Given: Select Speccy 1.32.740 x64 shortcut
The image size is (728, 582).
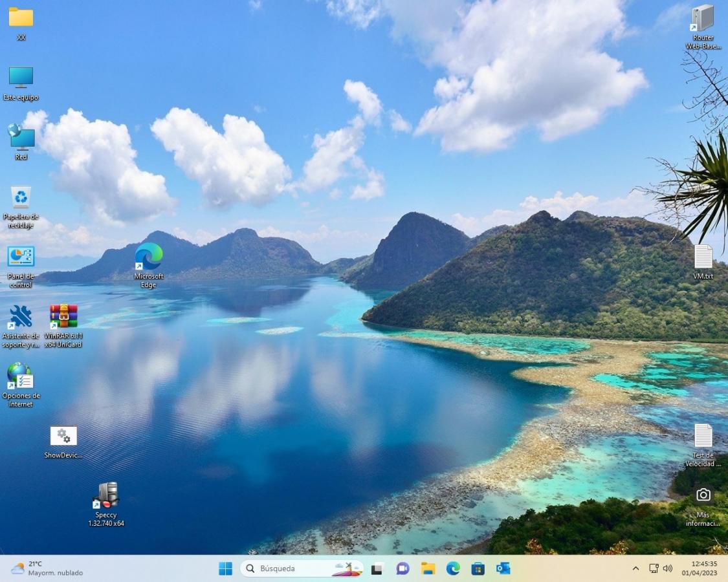Looking at the screenshot, I should click(x=106, y=496).
